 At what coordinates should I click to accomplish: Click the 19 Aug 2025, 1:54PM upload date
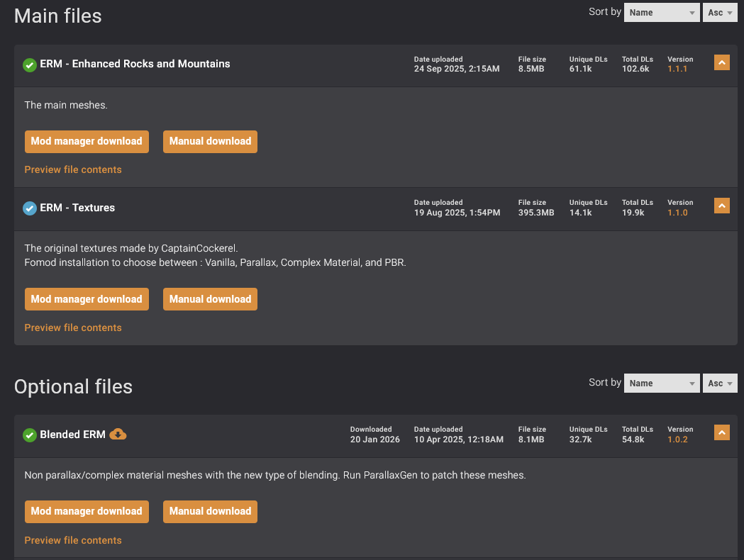[x=457, y=213]
